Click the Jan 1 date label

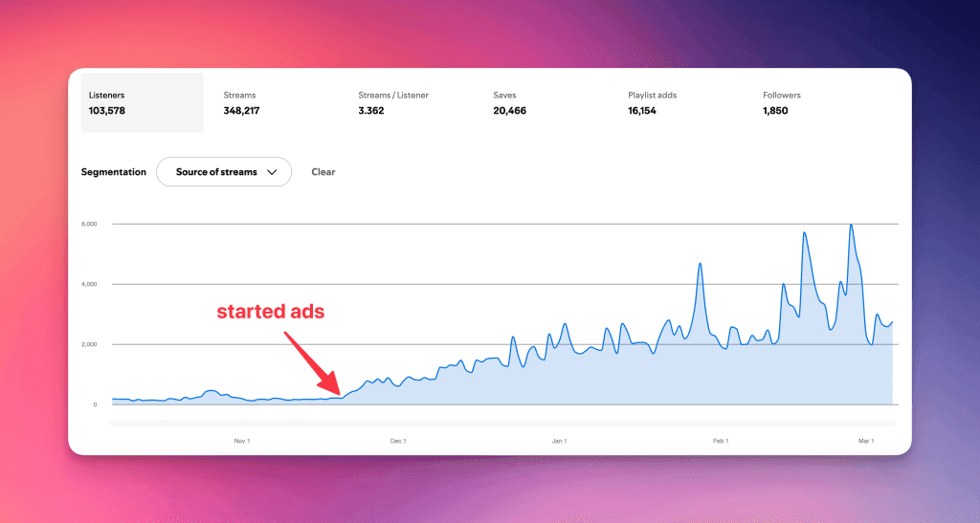pyautogui.click(x=559, y=441)
